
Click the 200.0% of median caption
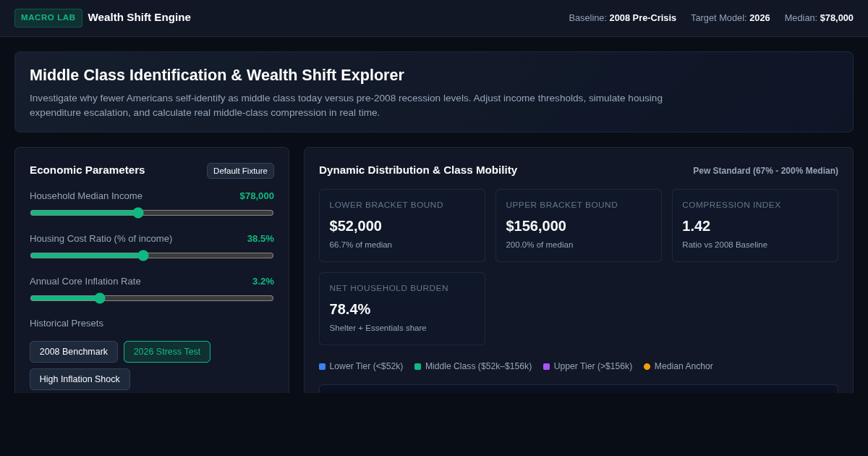(540, 245)
